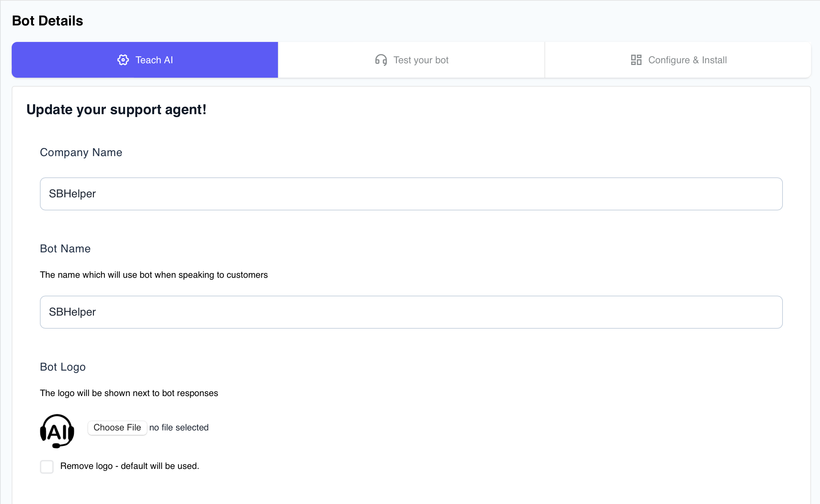Click the headset icon beside Test your bot
Image resolution: width=820 pixels, height=504 pixels.
point(381,60)
